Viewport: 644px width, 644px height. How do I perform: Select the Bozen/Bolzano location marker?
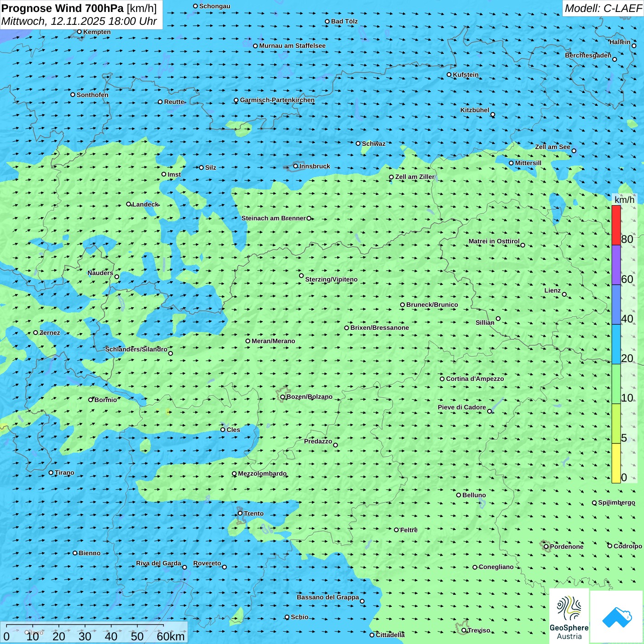283,397
